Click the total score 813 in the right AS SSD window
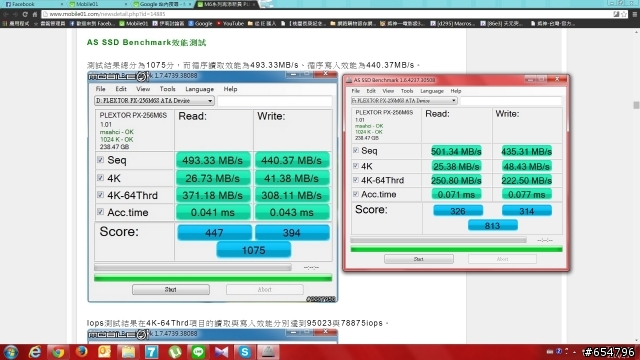The width and height of the screenshot is (640, 360). click(493, 225)
